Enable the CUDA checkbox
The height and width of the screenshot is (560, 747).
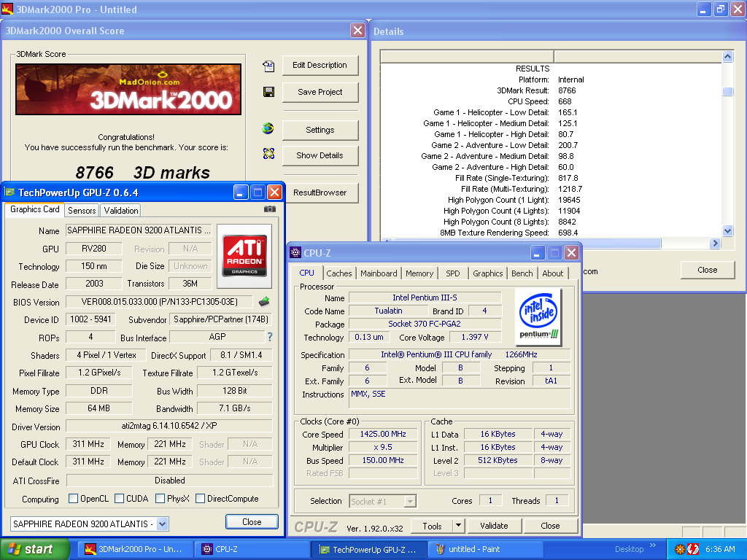119,499
